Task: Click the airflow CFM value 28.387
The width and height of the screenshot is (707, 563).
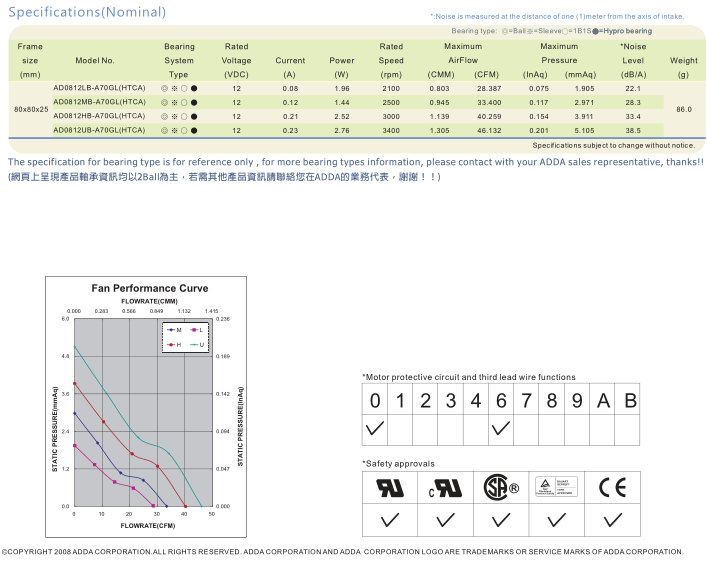Action: click(x=489, y=88)
